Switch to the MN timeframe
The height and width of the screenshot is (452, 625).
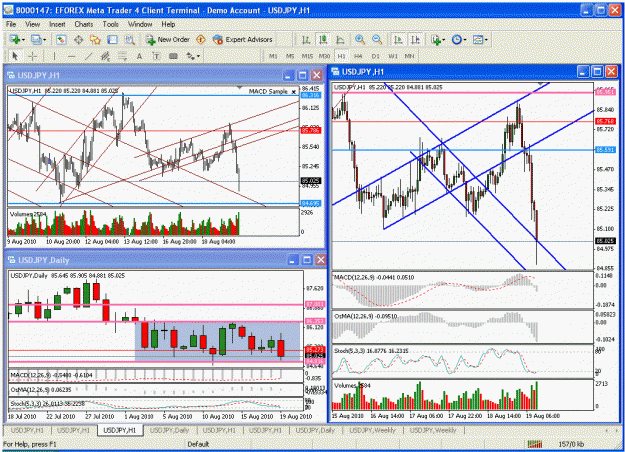[x=409, y=56]
